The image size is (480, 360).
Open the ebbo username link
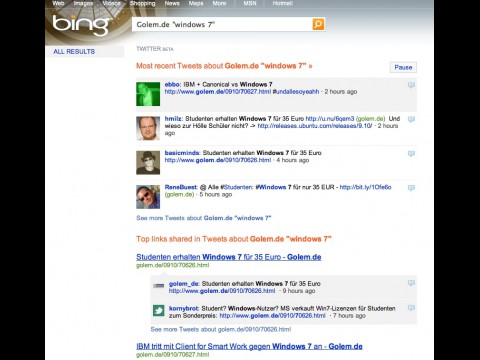(172, 84)
